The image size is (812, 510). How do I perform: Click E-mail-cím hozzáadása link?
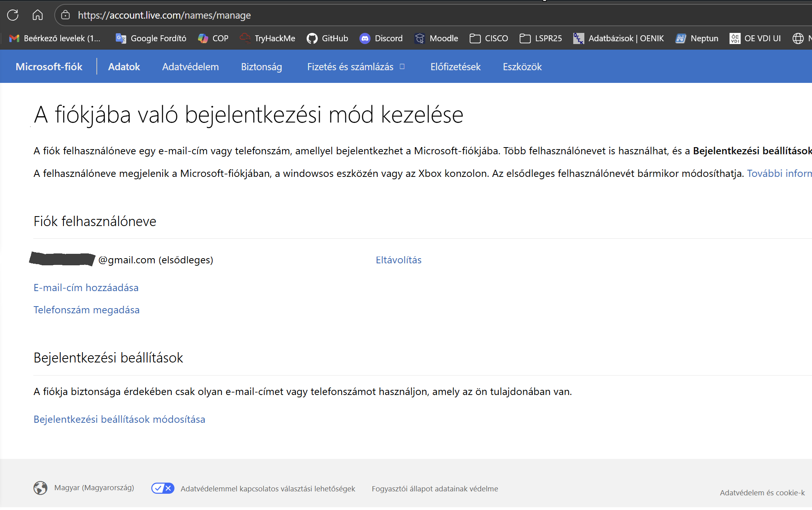(x=86, y=288)
